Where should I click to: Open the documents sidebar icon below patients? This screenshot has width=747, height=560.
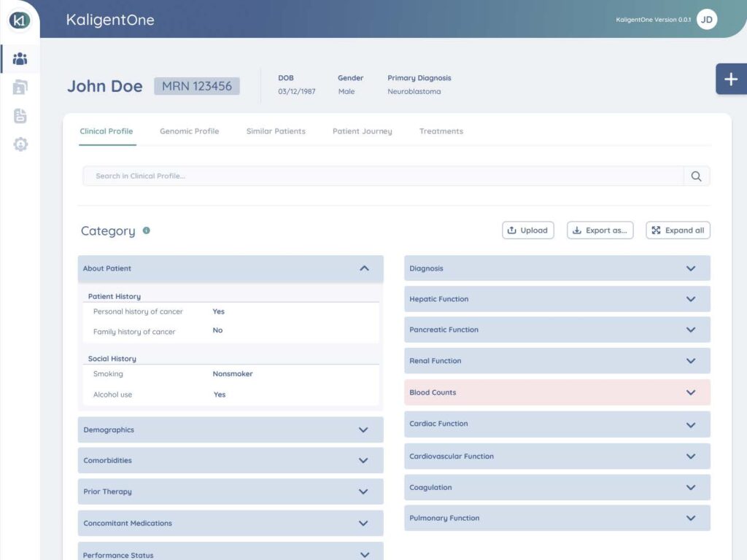pos(20,87)
